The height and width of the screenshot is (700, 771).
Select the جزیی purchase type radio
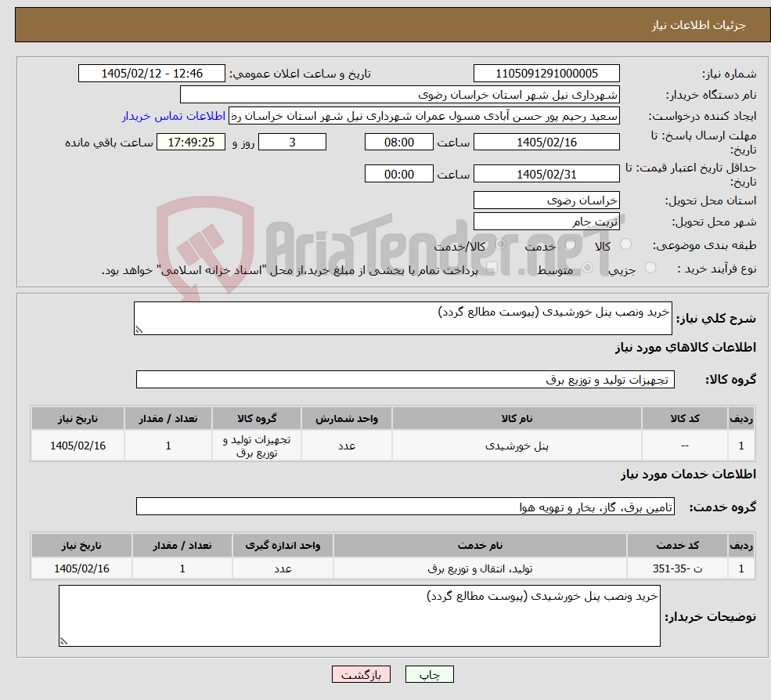(650, 268)
